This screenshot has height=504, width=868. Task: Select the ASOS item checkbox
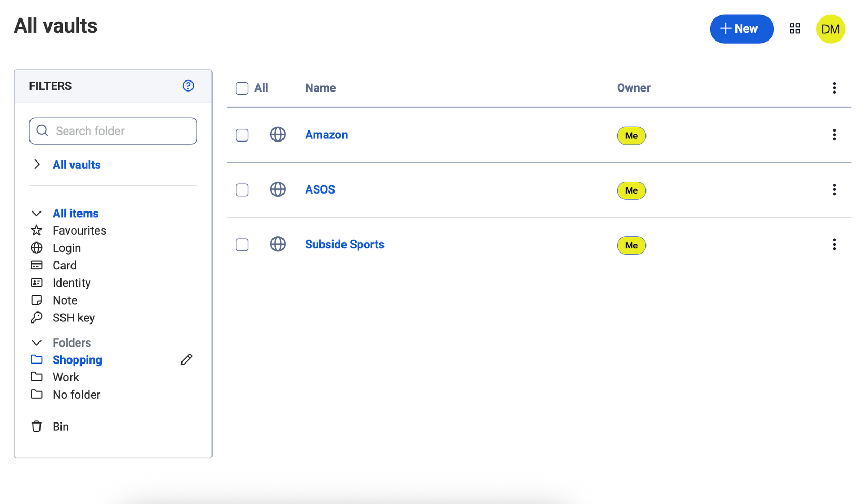(242, 190)
